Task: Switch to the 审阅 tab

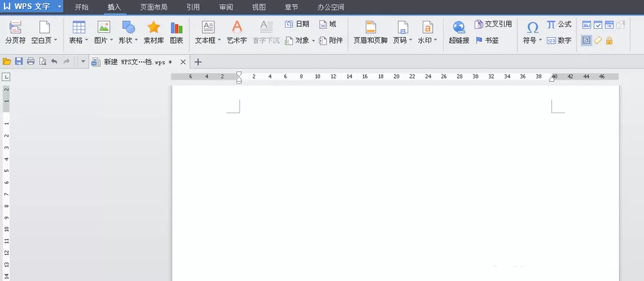Action: [226, 7]
